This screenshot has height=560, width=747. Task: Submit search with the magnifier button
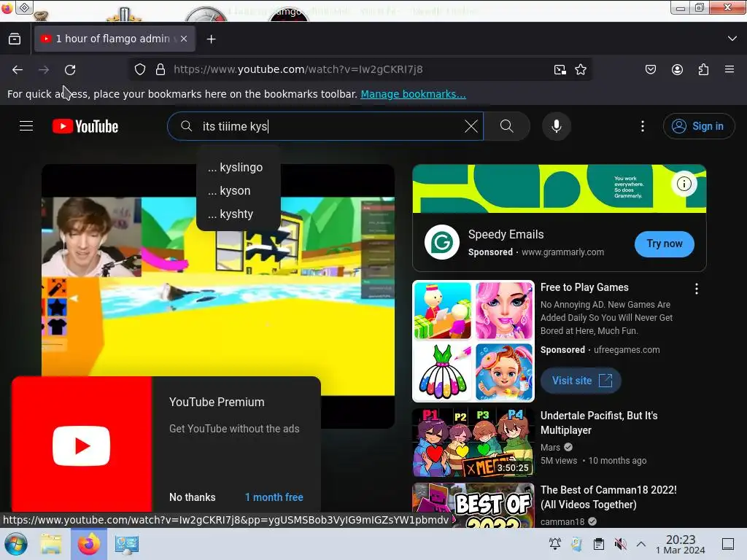(x=507, y=126)
